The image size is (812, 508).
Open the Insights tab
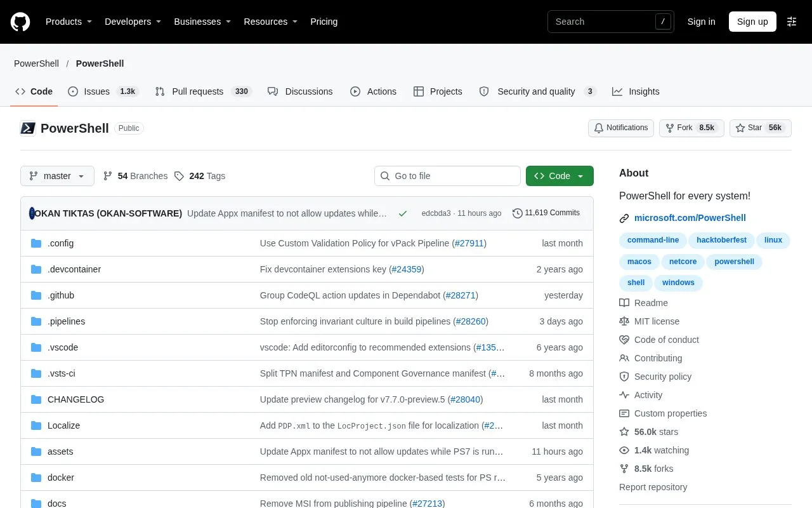pos(636,91)
